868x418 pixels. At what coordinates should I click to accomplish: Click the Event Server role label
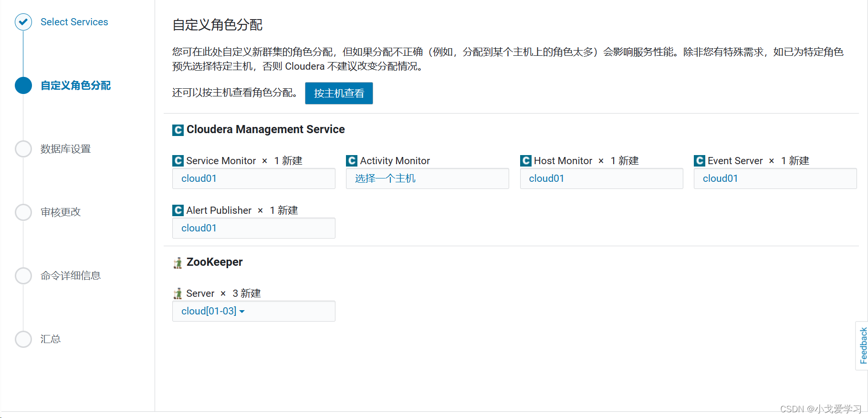[735, 161]
